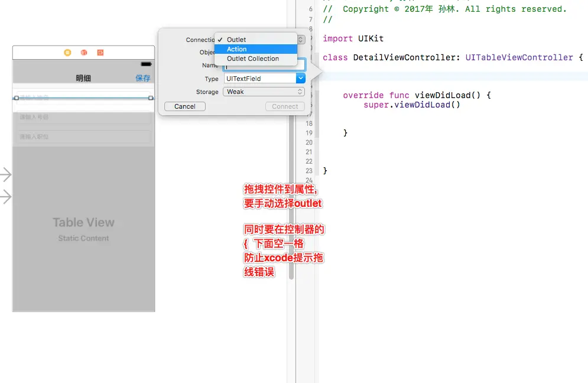This screenshot has width=588, height=383.
Task: Open the Connection popup stepper arrows
Action: pyautogui.click(x=301, y=40)
